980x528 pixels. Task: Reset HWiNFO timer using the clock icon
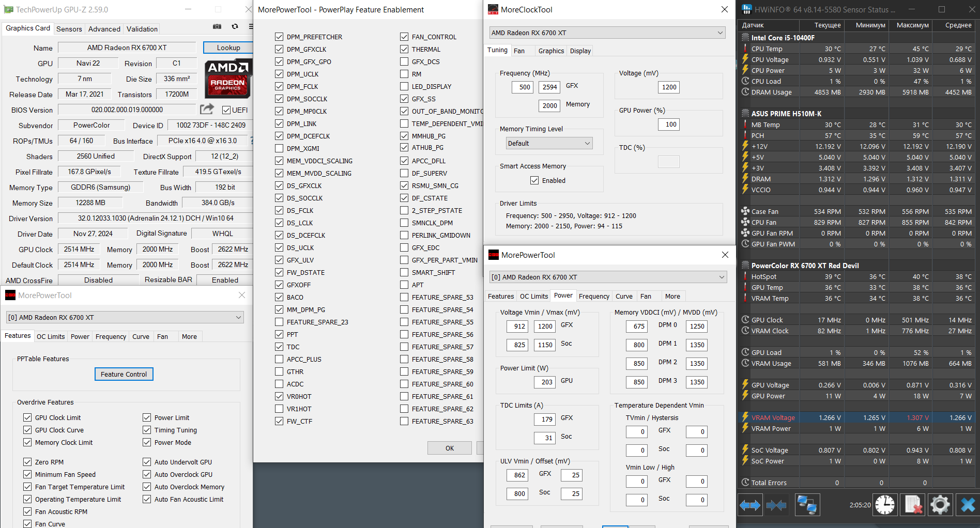pyautogui.click(x=885, y=505)
